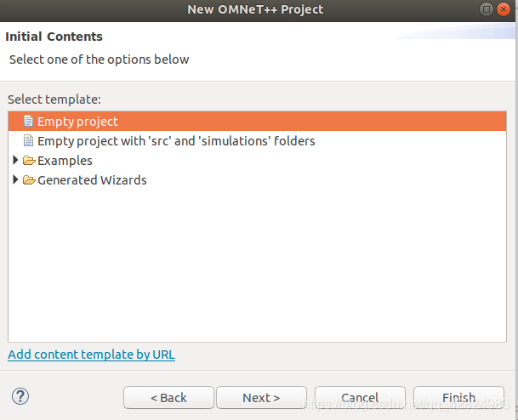
Task: Maximize the New OMNeT++ Project dialog
Action: point(487,9)
